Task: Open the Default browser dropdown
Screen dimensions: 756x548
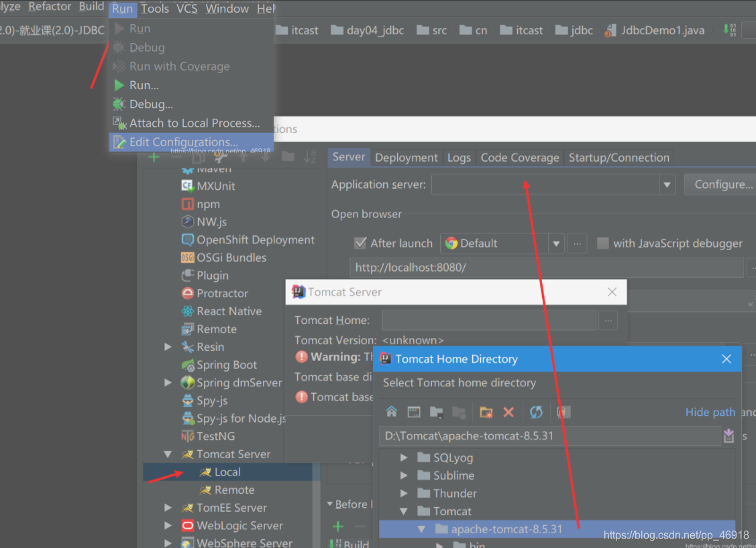Action: [556, 243]
